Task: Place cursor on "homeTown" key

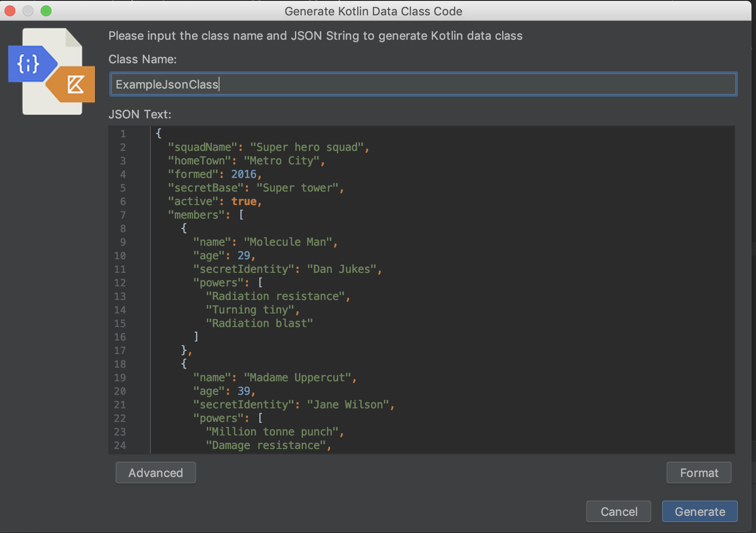Action: pos(200,161)
